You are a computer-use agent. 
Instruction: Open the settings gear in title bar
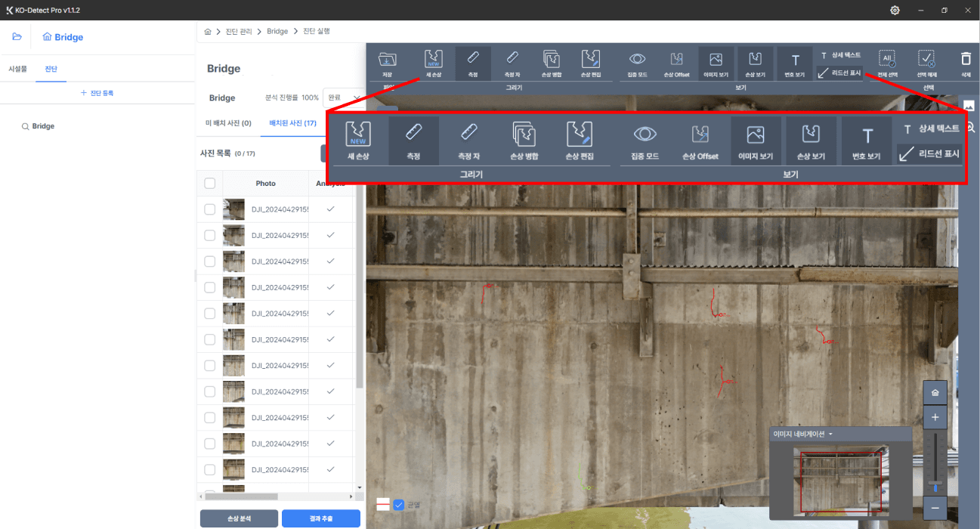(x=895, y=11)
